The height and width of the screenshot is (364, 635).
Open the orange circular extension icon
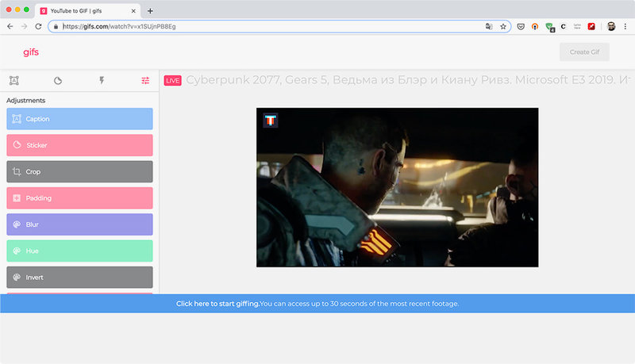coord(535,26)
